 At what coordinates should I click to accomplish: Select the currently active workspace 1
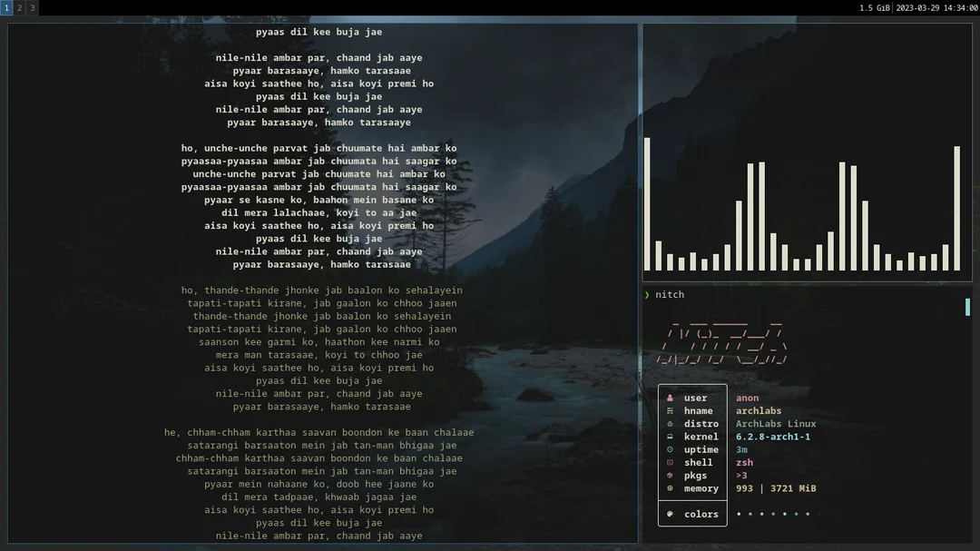click(7, 7)
